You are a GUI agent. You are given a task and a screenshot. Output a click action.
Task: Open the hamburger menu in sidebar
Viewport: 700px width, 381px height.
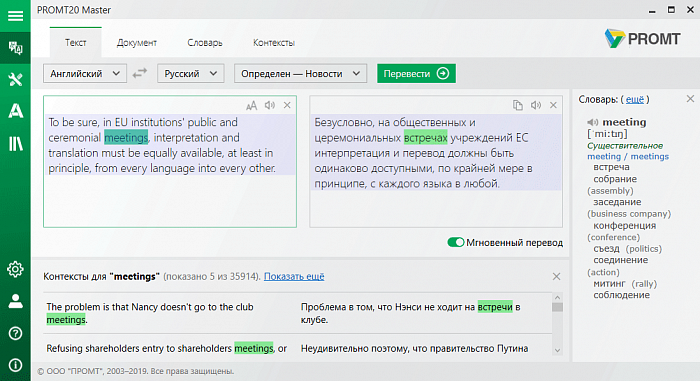[x=15, y=16]
